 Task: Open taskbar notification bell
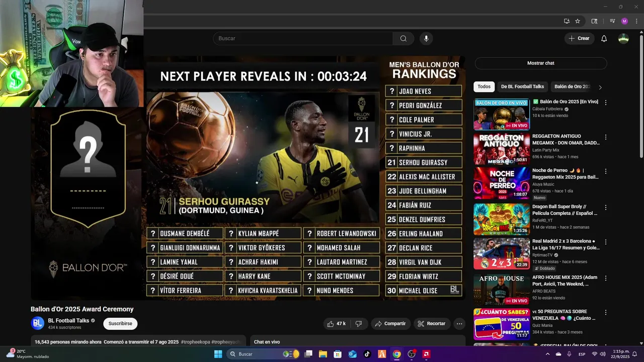(635, 354)
